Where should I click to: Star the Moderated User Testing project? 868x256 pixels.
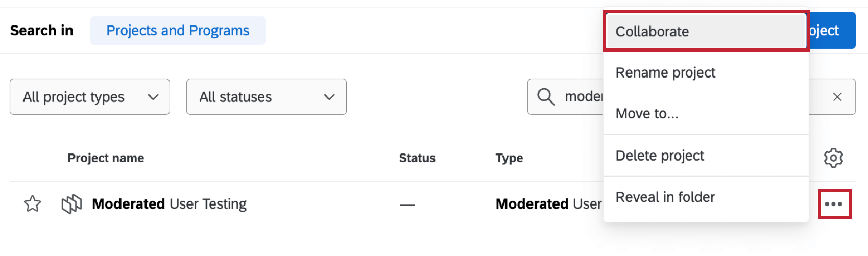32,204
